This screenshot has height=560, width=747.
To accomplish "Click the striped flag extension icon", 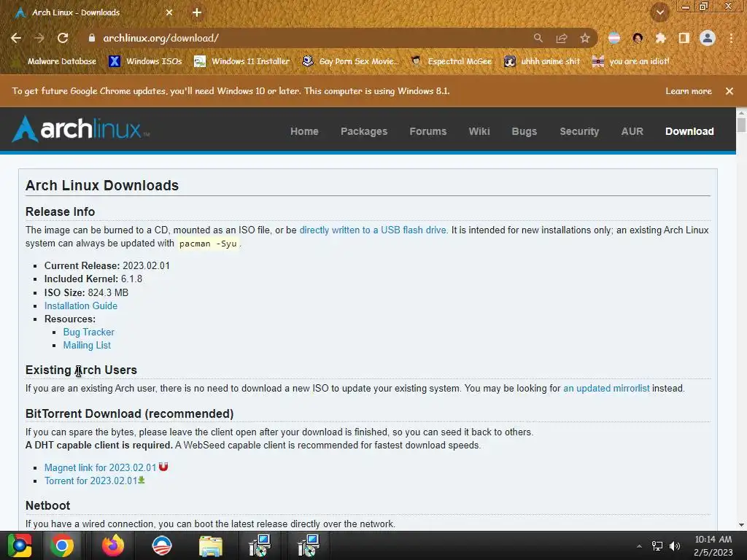I will (614, 38).
